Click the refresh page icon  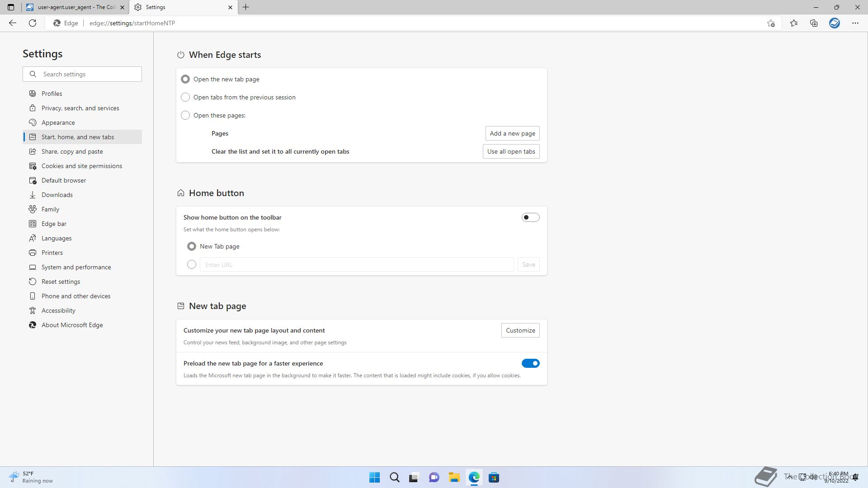33,23
